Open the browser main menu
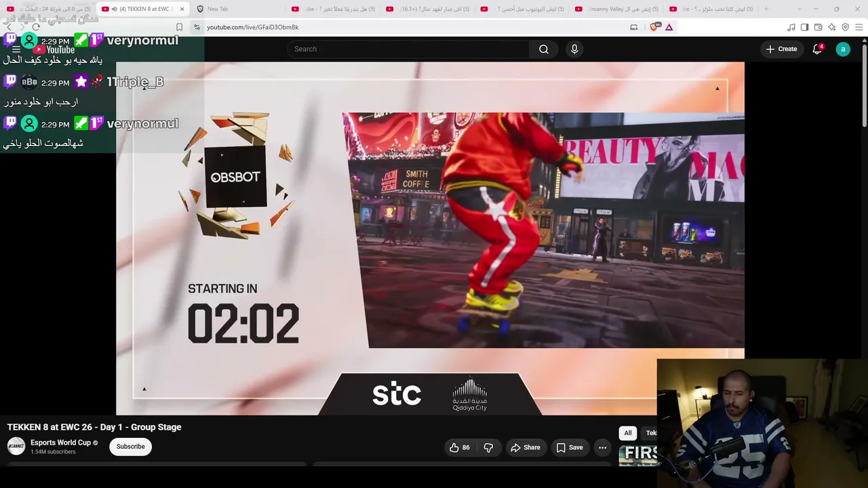Image resolution: width=868 pixels, height=488 pixels. [x=859, y=27]
